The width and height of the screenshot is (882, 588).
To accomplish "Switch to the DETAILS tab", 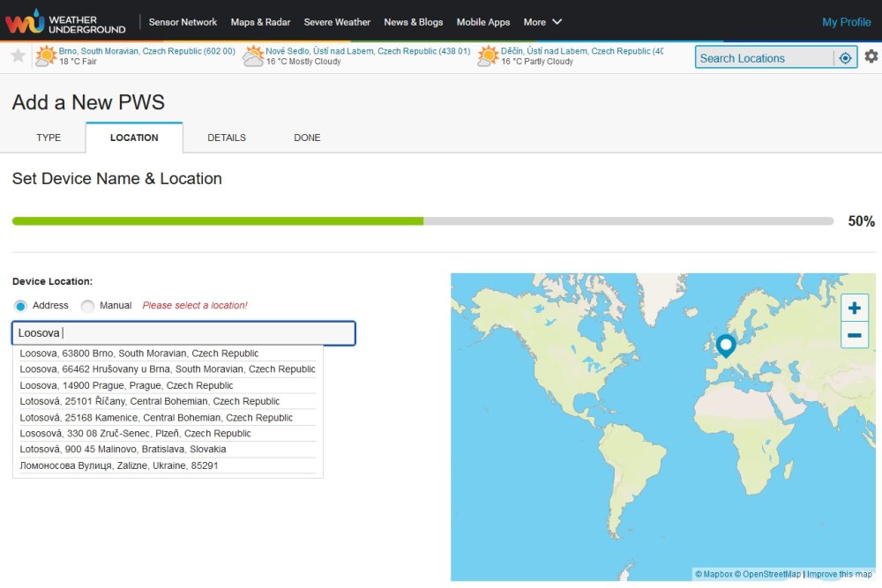I will pyautogui.click(x=227, y=138).
